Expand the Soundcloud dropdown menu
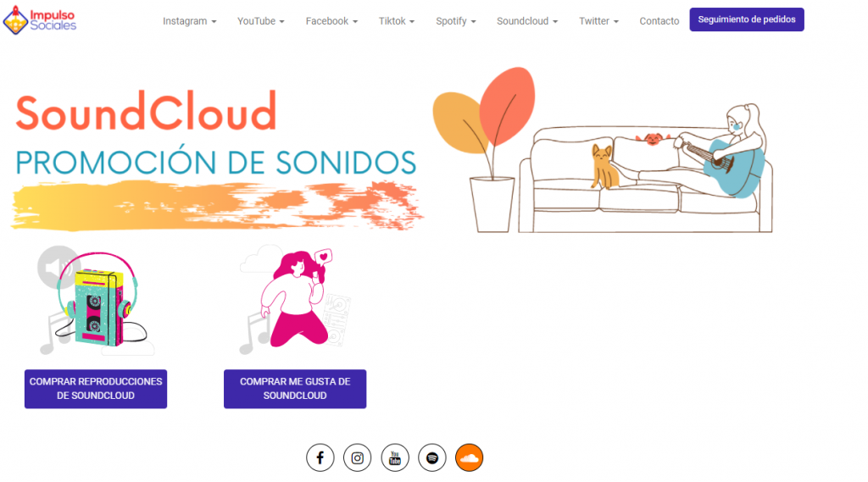This screenshot has width=868, height=482. point(527,21)
